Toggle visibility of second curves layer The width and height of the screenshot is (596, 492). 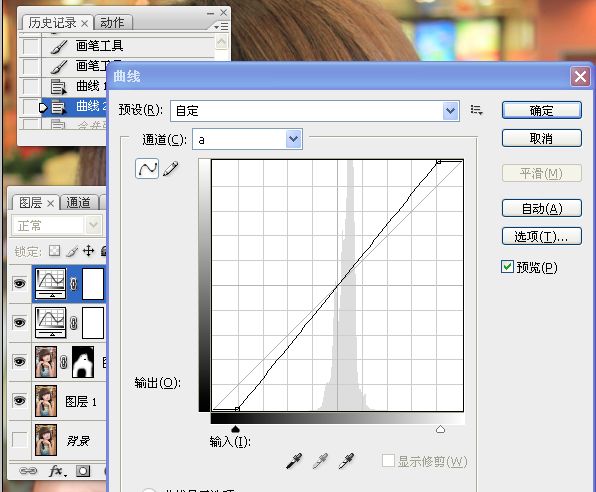click(20, 322)
